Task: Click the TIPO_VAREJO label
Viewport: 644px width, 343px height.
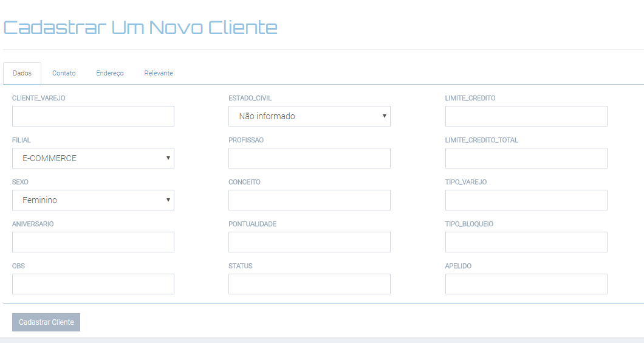Action: tap(466, 182)
